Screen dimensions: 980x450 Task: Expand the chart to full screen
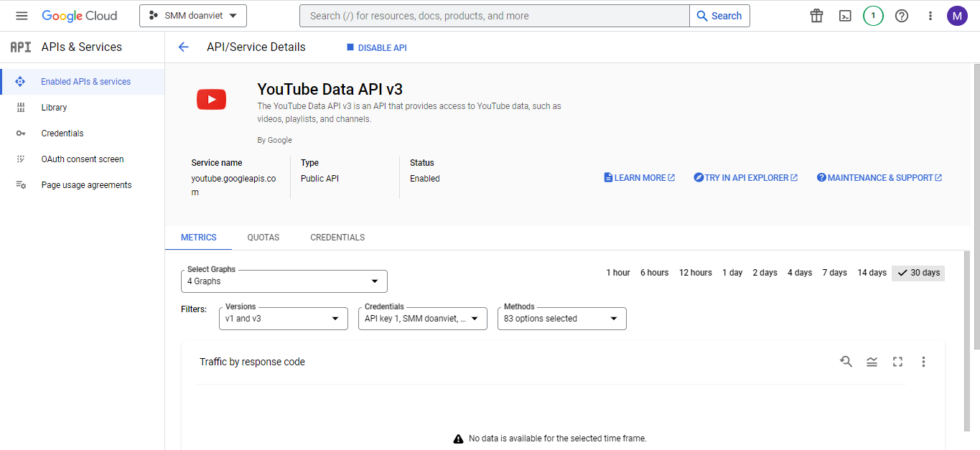[897, 362]
